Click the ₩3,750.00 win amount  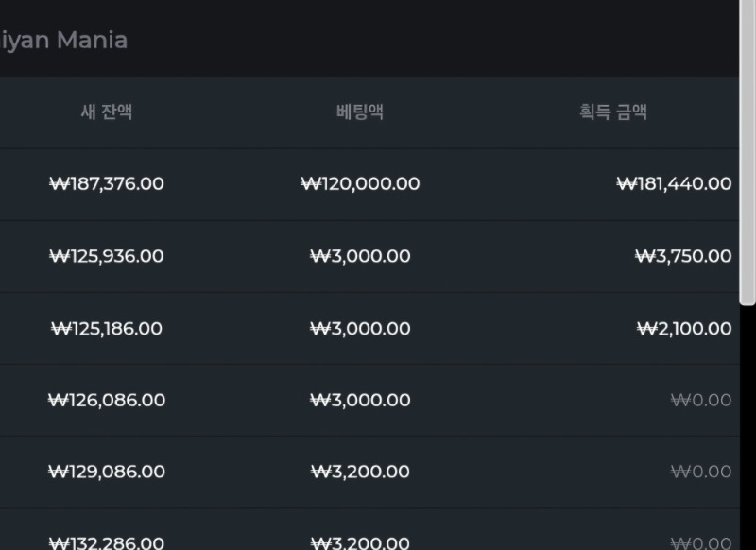[683, 256]
